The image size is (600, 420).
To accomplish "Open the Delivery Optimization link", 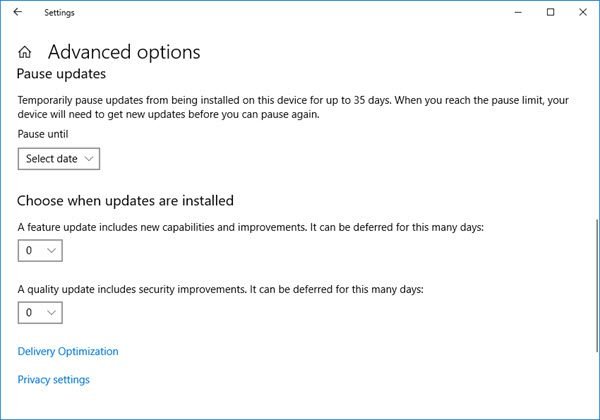I will 68,352.
